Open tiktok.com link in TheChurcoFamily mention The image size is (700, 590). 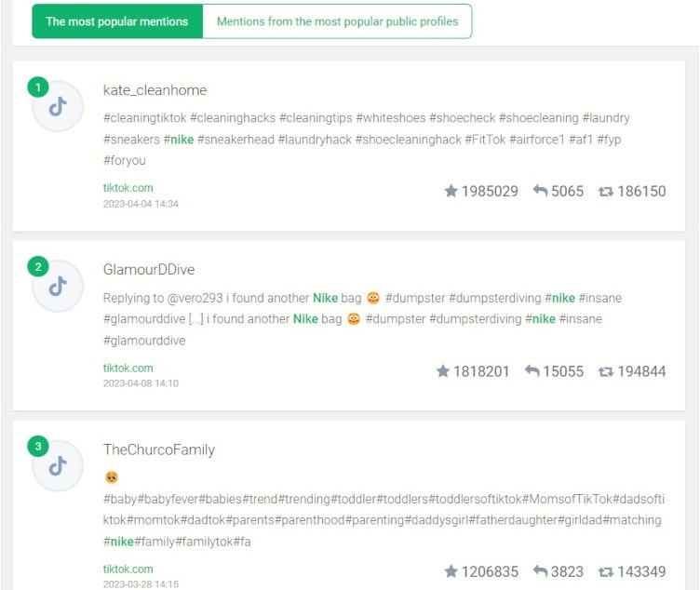(128, 569)
